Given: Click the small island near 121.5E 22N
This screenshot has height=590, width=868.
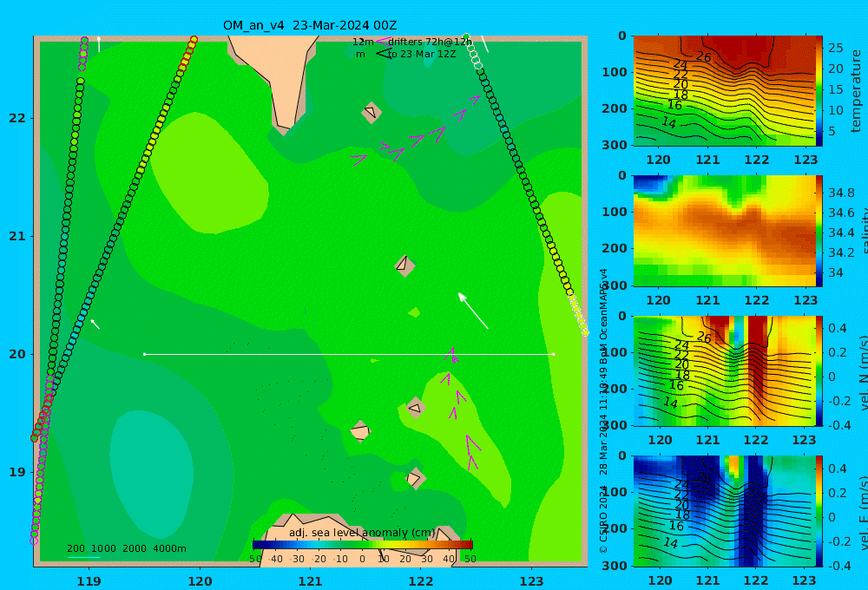Looking at the screenshot, I should tap(371, 112).
